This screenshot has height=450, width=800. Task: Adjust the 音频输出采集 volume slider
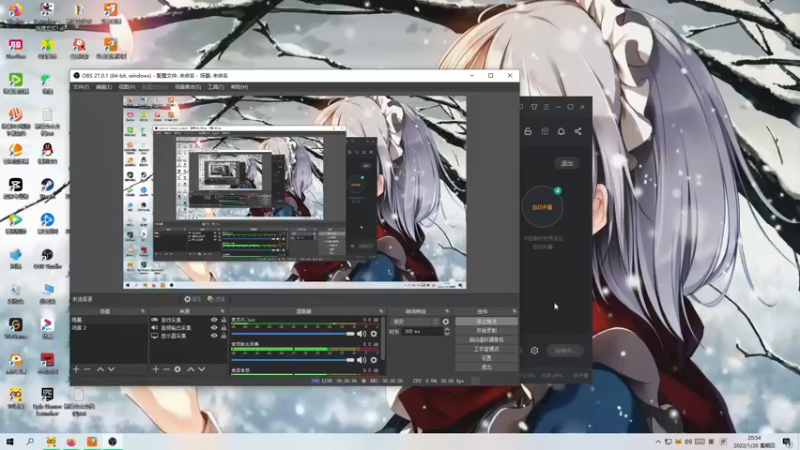point(293,360)
